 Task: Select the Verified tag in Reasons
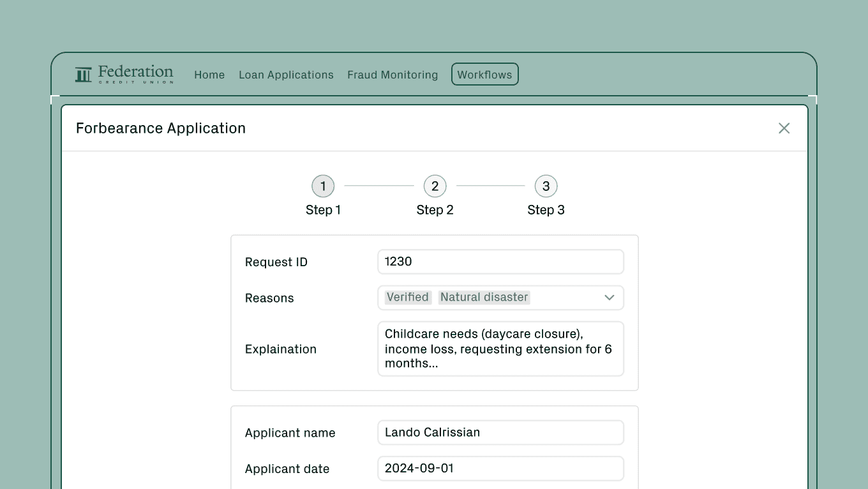[x=407, y=297]
